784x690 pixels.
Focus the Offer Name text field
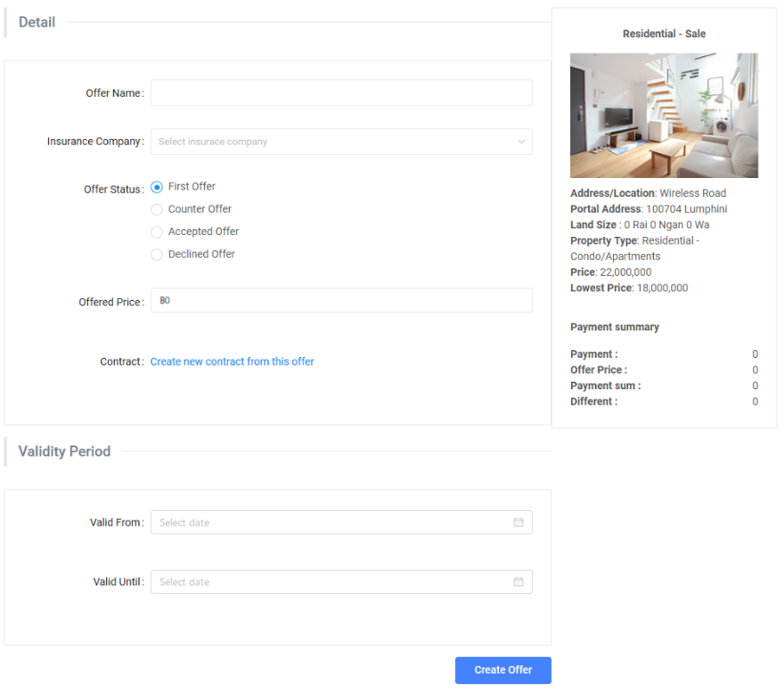click(341, 93)
